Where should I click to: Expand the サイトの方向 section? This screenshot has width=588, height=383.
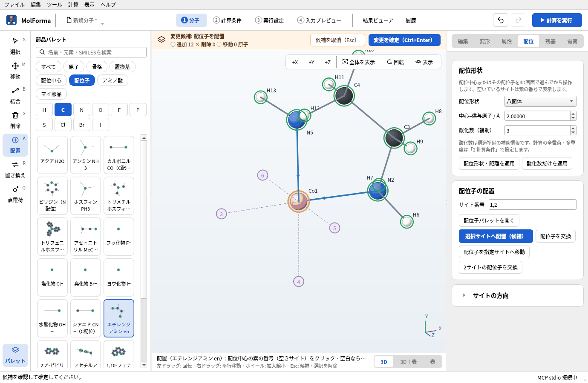pos(517,295)
